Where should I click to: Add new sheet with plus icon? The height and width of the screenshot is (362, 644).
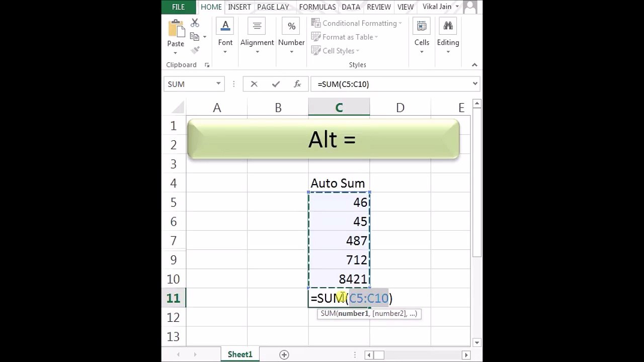[284, 354]
